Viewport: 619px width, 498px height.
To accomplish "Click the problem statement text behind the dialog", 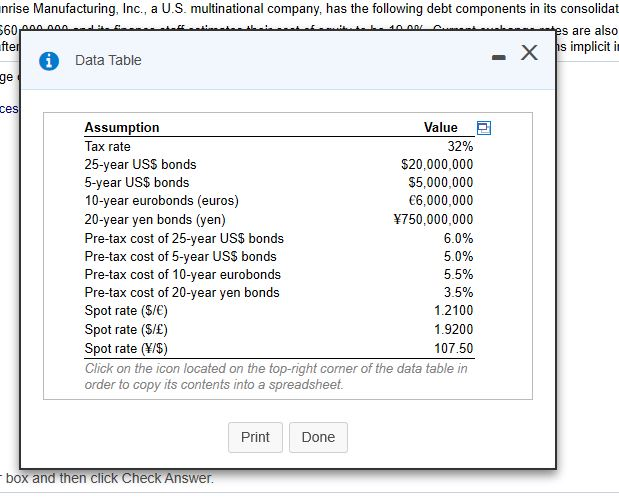I will (310, 8).
